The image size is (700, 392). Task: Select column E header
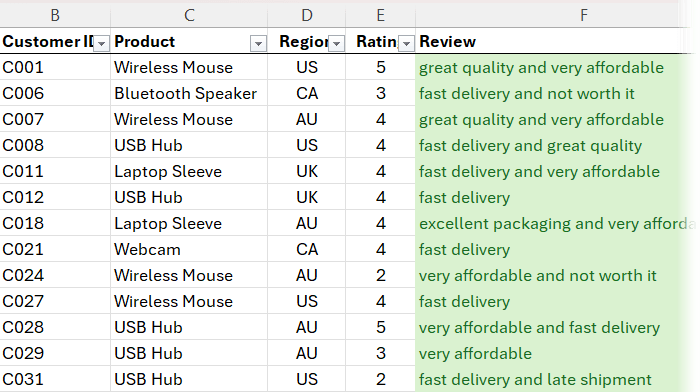[380, 15]
